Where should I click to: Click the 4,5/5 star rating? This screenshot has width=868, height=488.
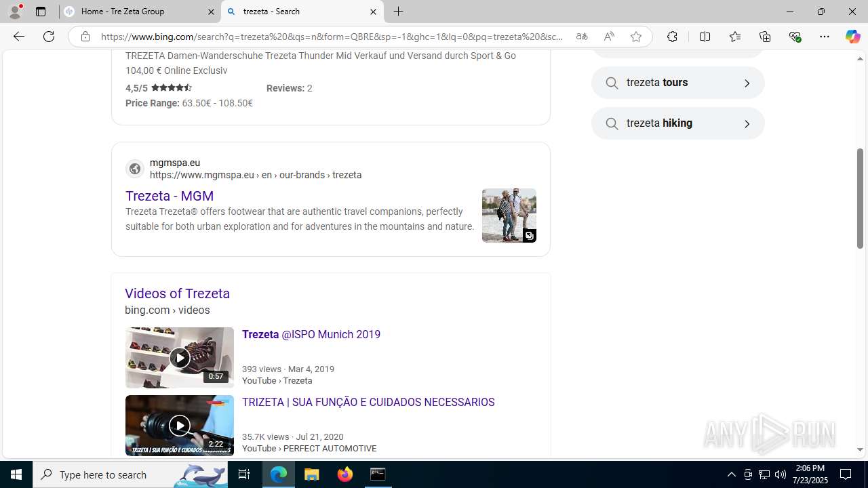pos(159,88)
